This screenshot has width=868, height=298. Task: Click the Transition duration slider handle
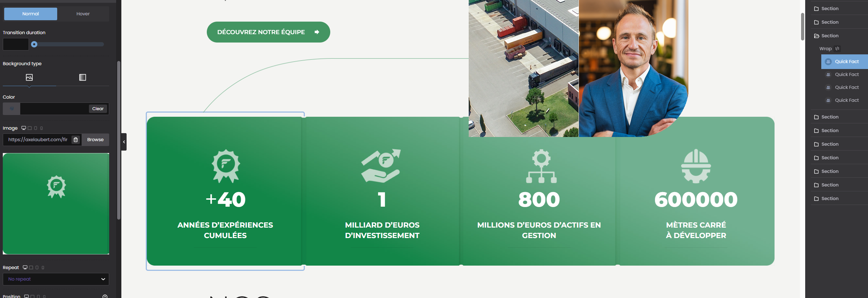pos(34,44)
